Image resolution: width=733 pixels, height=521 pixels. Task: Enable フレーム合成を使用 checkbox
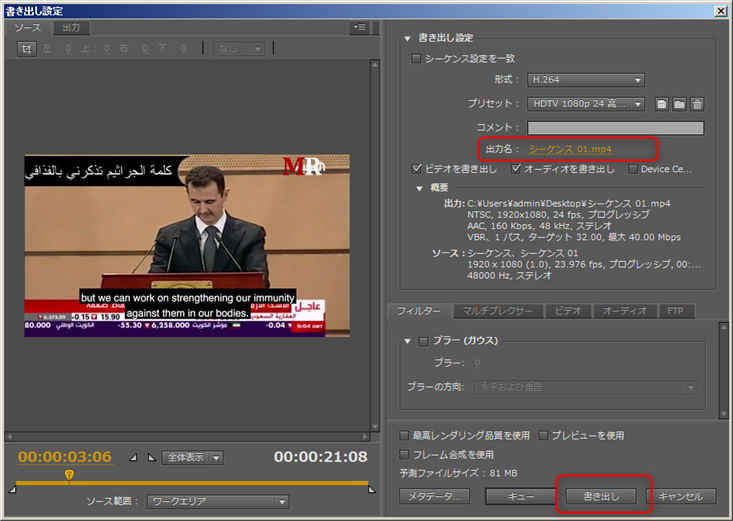click(x=404, y=455)
